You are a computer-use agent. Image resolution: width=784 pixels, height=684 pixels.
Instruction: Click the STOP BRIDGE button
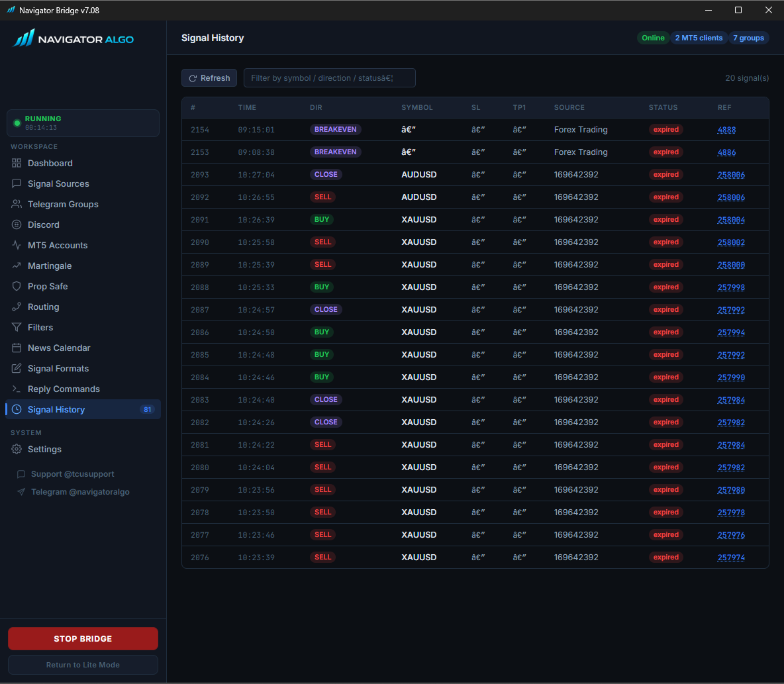click(x=83, y=638)
